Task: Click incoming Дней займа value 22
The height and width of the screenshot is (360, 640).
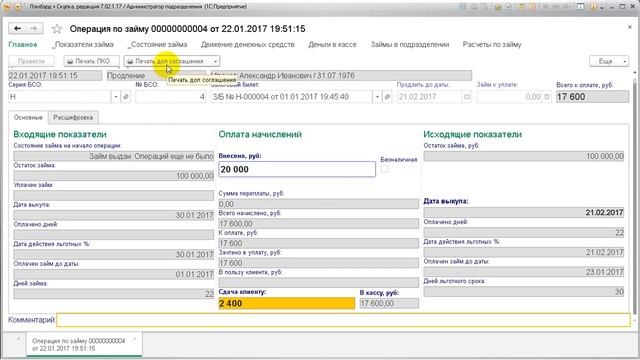Action: (113, 293)
